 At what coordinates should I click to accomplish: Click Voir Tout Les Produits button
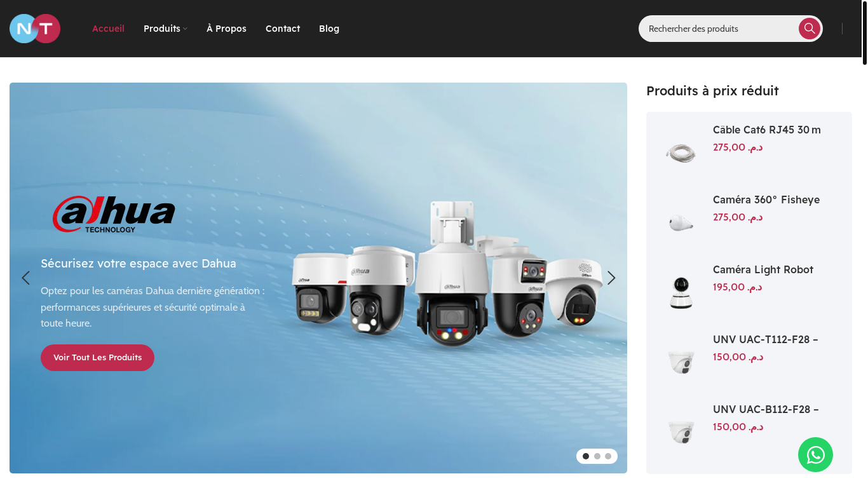pos(97,358)
